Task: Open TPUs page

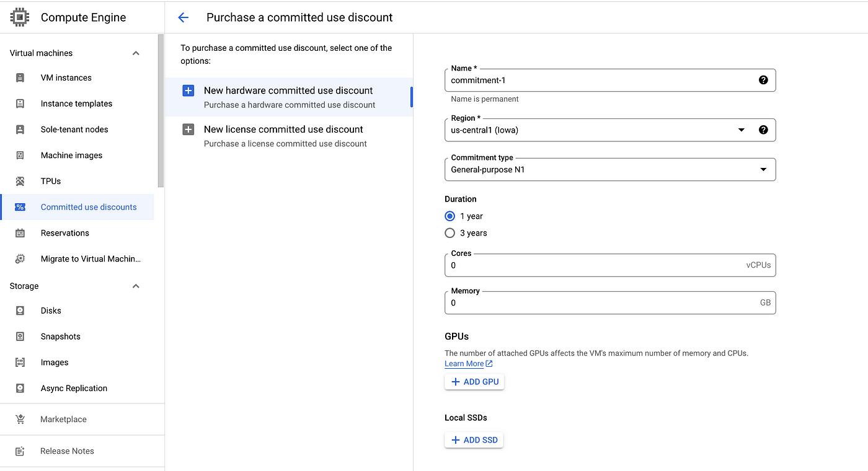Action: coord(51,181)
